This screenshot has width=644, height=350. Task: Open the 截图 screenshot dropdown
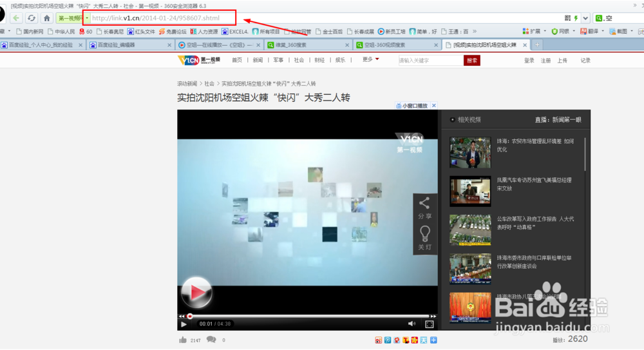[621, 31]
